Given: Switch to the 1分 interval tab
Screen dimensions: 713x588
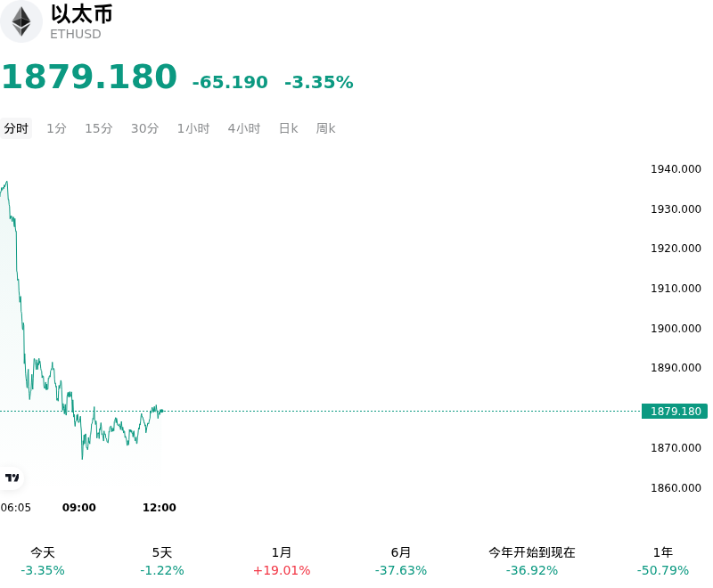Looking at the screenshot, I should coord(56,128).
